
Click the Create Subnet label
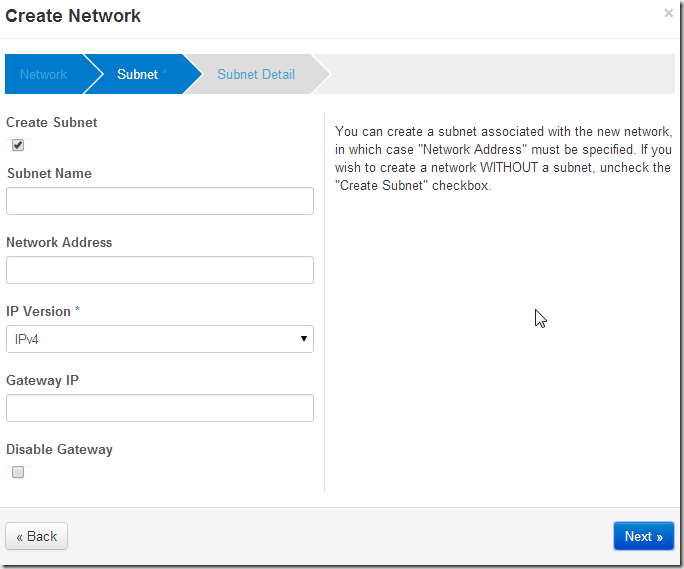[51, 123]
